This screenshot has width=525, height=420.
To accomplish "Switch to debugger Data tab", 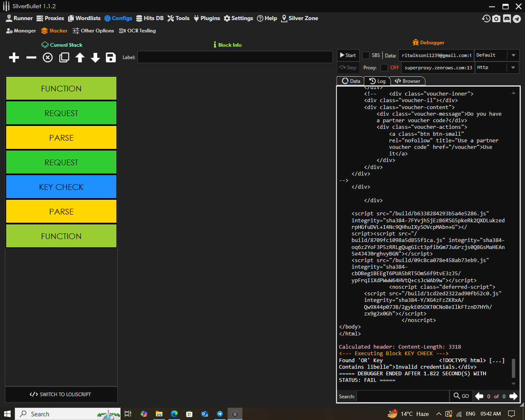I will (351, 81).
